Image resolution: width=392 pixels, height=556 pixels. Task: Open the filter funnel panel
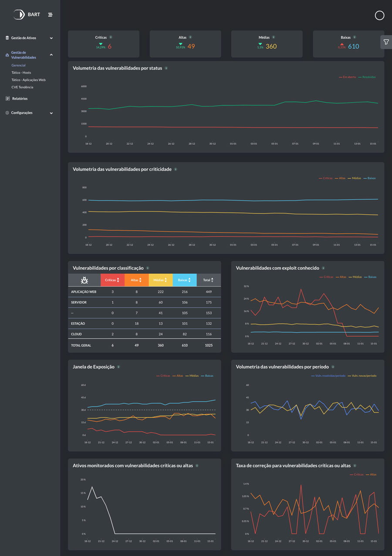click(x=386, y=42)
